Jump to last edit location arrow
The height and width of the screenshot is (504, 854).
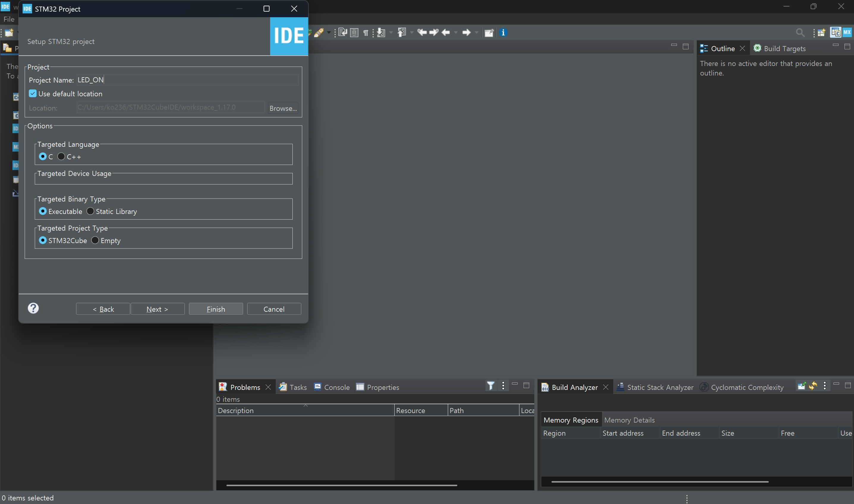(x=422, y=33)
